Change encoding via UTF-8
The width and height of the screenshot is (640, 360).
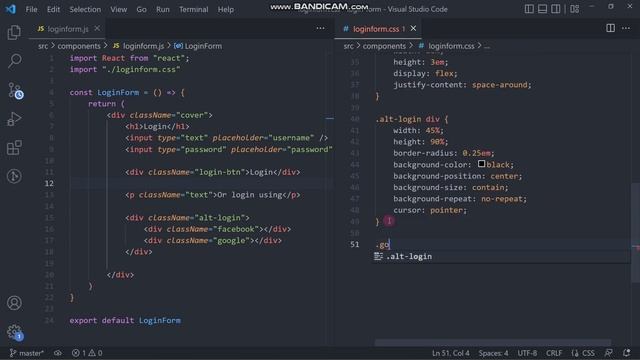[527, 353]
